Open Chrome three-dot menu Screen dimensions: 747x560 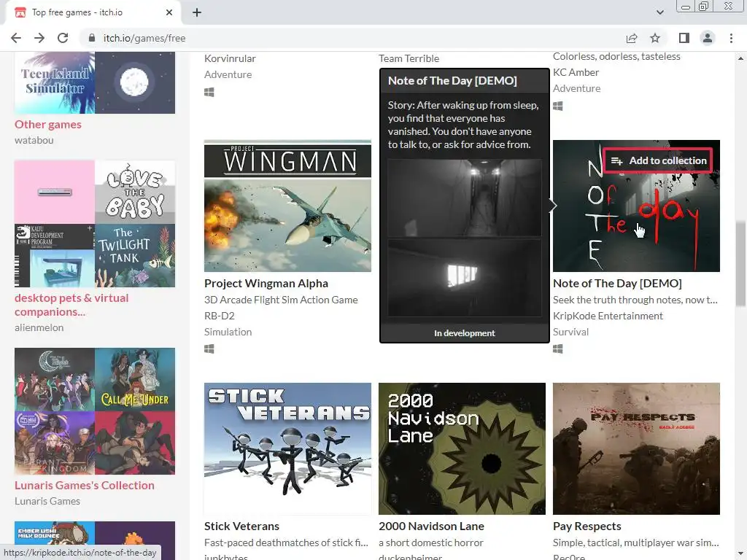(731, 38)
